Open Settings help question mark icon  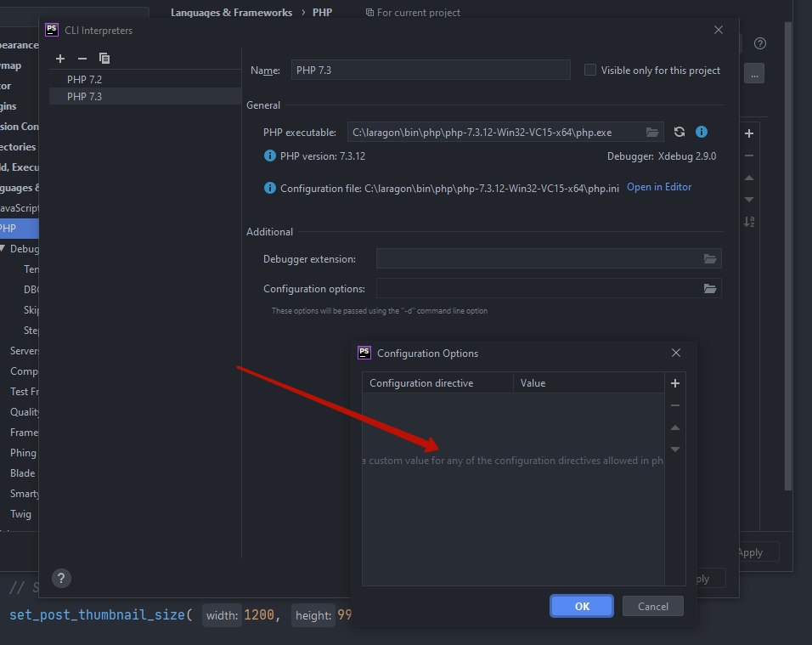pyautogui.click(x=759, y=43)
